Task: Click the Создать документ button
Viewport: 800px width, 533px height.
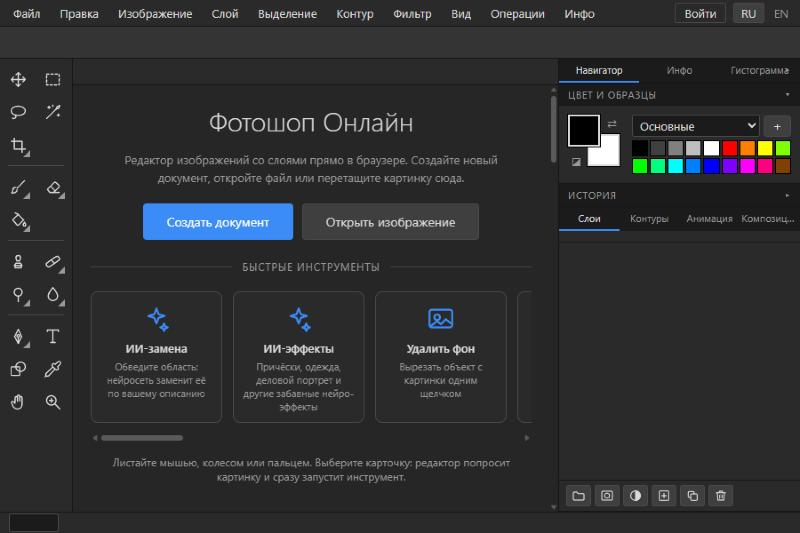Action: point(218,222)
